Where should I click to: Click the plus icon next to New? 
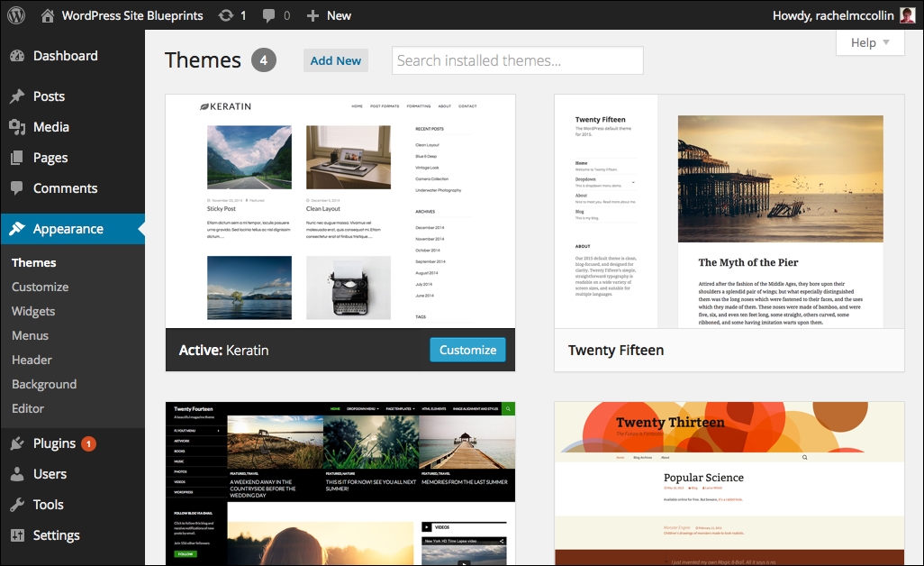pos(313,16)
